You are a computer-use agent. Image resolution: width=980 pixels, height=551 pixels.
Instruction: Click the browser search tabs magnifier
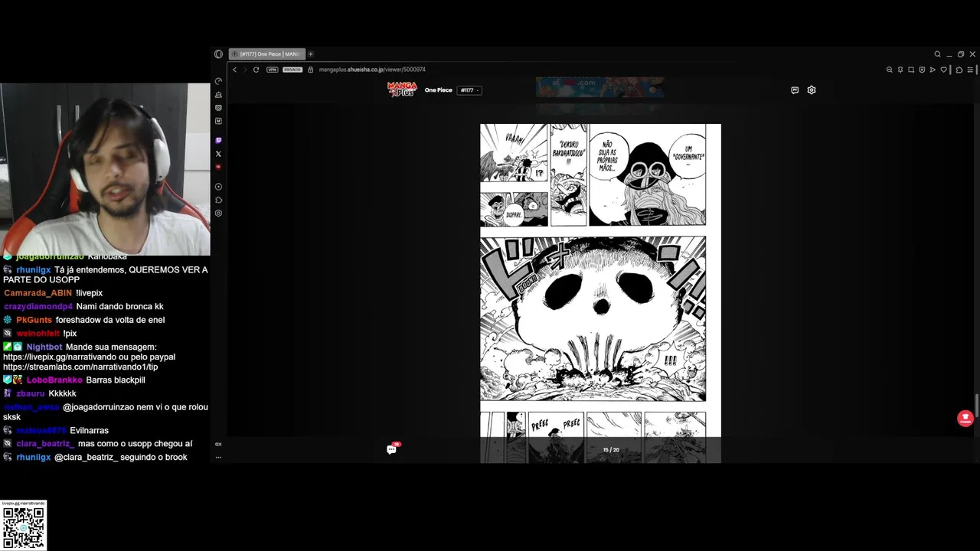click(937, 54)
